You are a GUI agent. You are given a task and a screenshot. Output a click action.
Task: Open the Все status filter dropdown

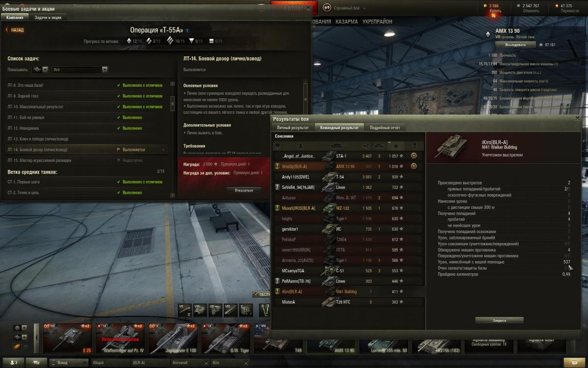click(x=80, y=70)
